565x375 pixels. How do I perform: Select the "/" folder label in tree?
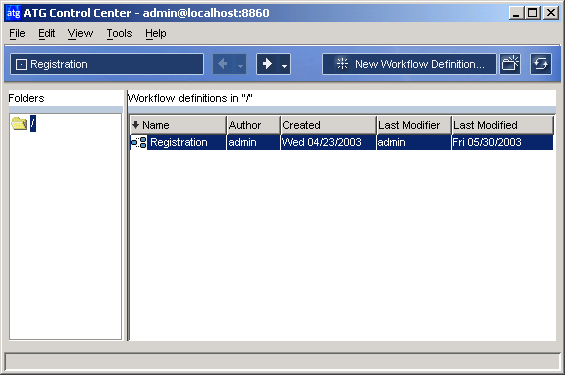tap(32, 124)
